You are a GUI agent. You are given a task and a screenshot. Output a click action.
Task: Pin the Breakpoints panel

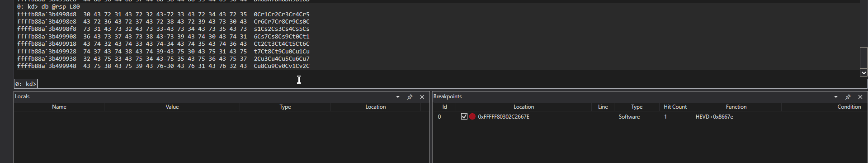(x=848, y=97)
